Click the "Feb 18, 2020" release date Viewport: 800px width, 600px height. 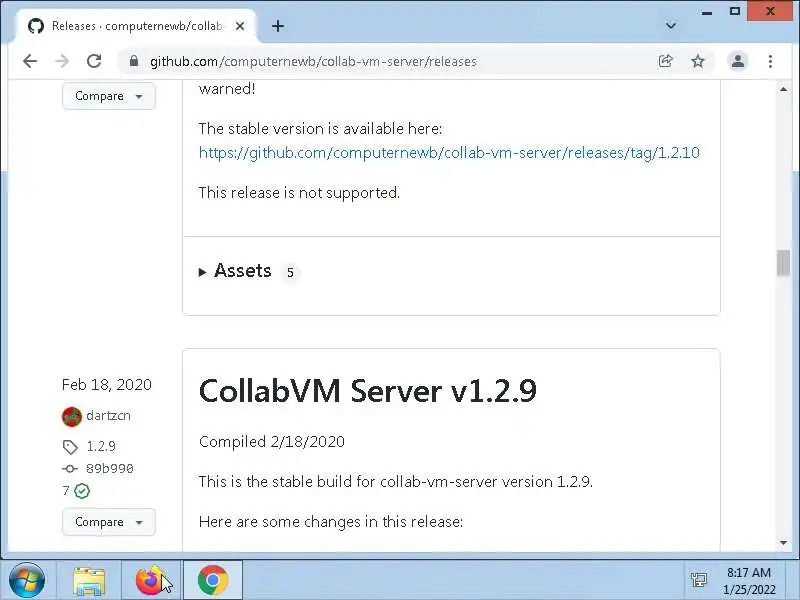point(106,384)
